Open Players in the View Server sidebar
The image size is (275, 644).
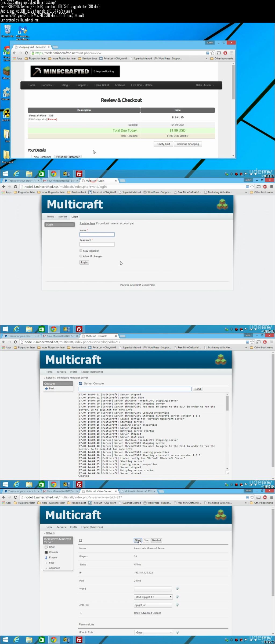(53, 557)
